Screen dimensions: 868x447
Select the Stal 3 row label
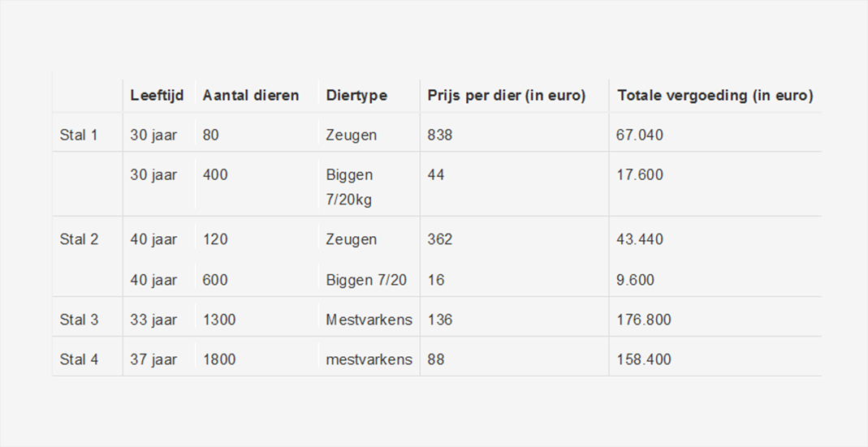(79, 320)
